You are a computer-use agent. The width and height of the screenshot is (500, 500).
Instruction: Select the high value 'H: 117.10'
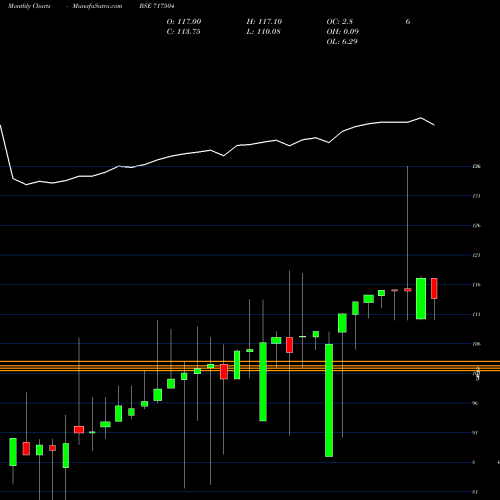tap(264, 22)
